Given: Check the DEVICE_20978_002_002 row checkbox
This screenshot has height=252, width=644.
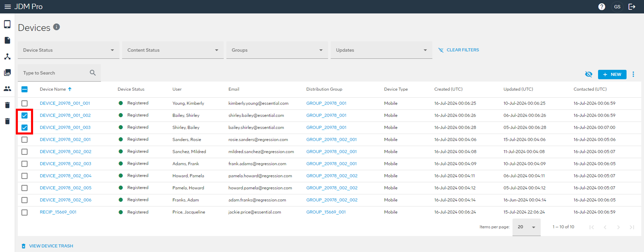Looking at the screenshot, I should click(24, 152).
